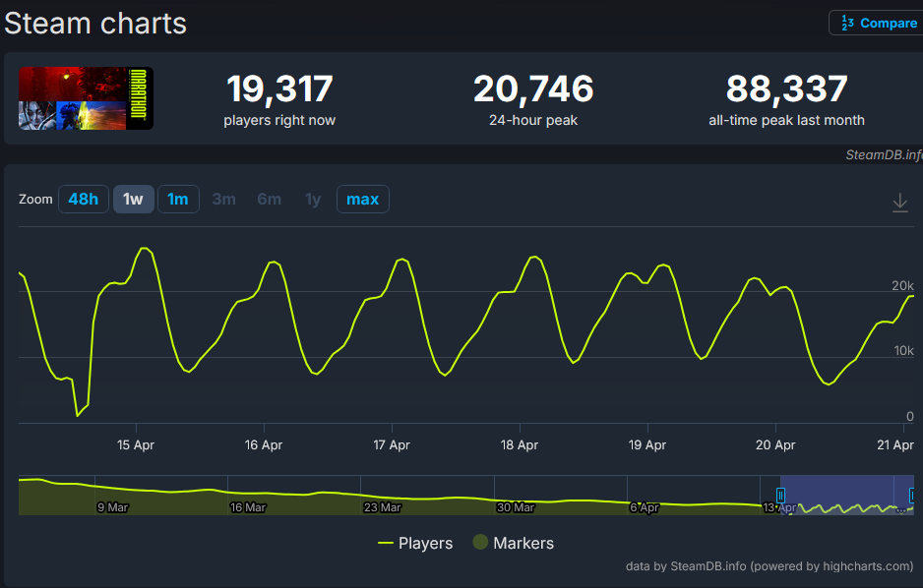Click the 9 Mar navigator label
The image size is (923, 588).
point(112,506)
